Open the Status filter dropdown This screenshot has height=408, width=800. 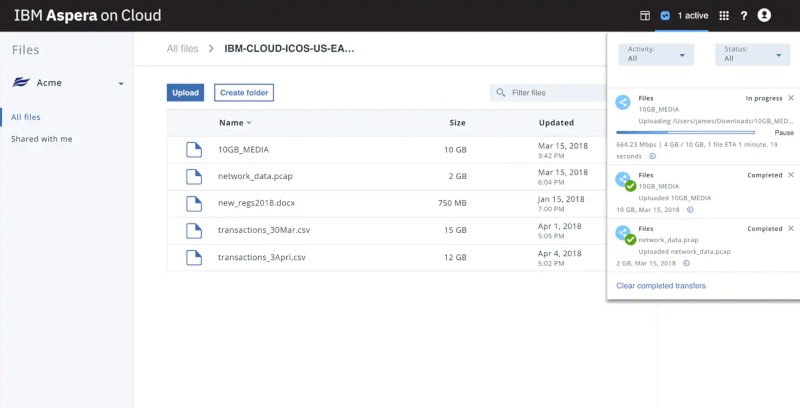[x=753, y=54]
